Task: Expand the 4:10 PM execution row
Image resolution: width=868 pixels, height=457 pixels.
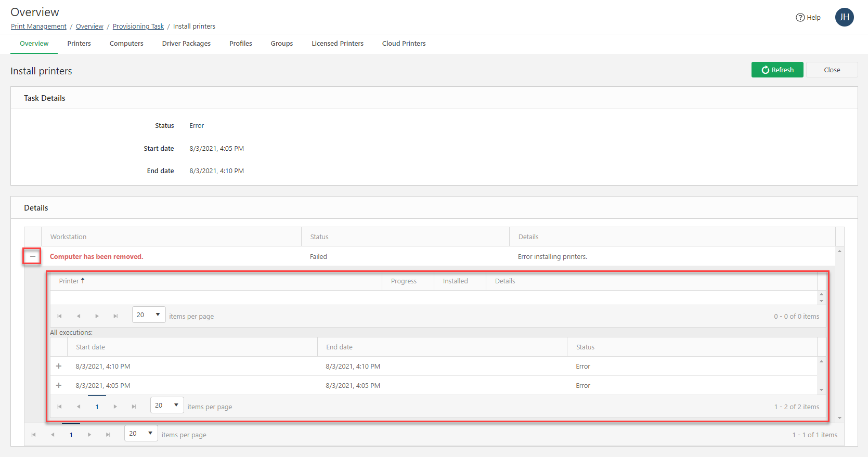Action: [x=59, y=367]
